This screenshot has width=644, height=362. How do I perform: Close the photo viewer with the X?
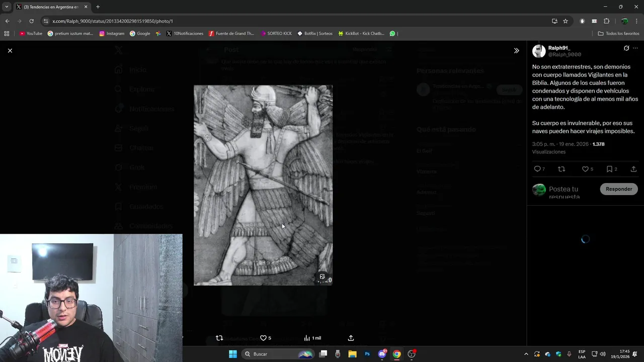pyautogui.click(x=10, y=51)
